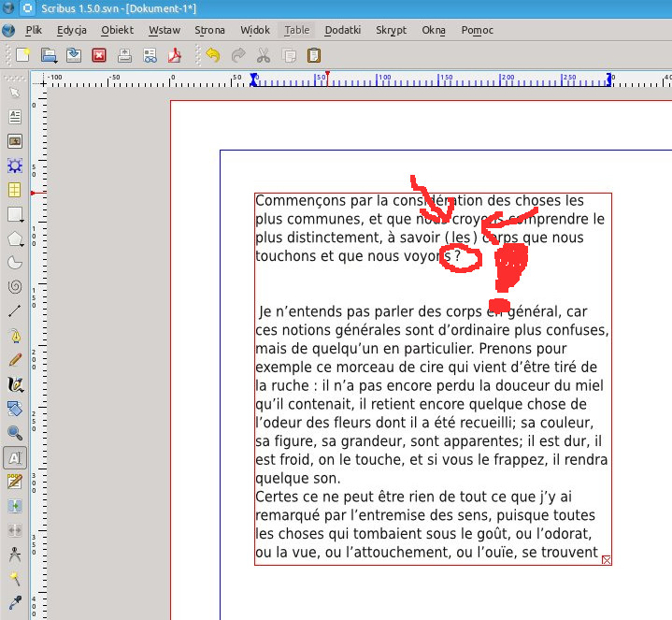672x620 pixels.
Task: Toggle the Link Text Frames tool
Action: (14, 506)
